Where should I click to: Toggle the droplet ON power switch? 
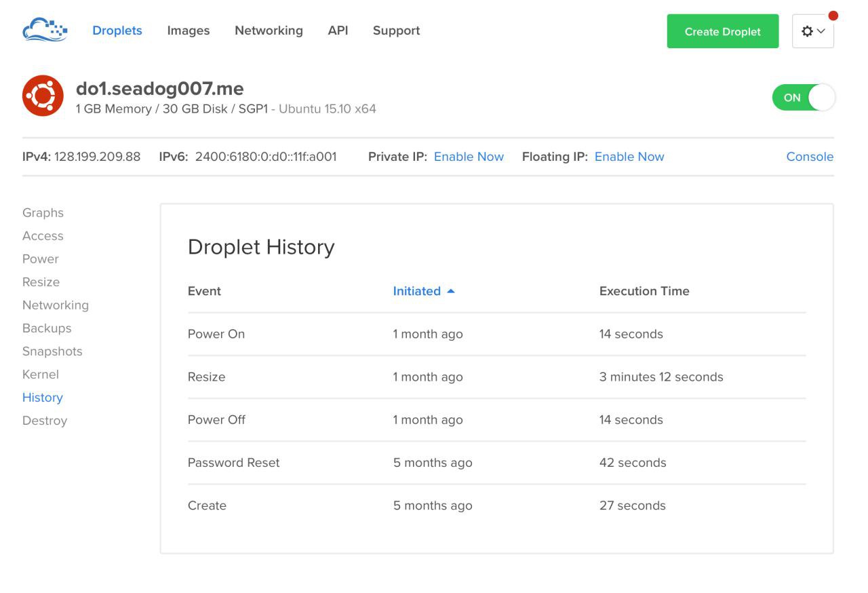[803, 98]
